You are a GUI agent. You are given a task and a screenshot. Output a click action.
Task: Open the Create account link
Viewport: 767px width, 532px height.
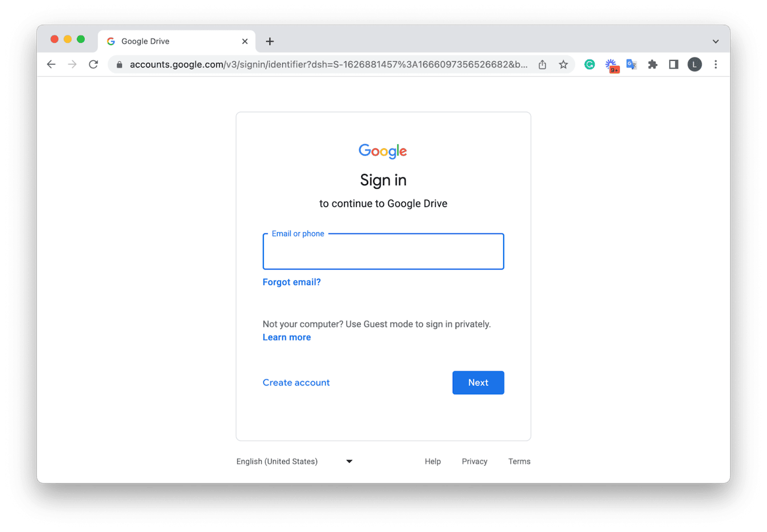pyautogui.click(x=296, y=382)
